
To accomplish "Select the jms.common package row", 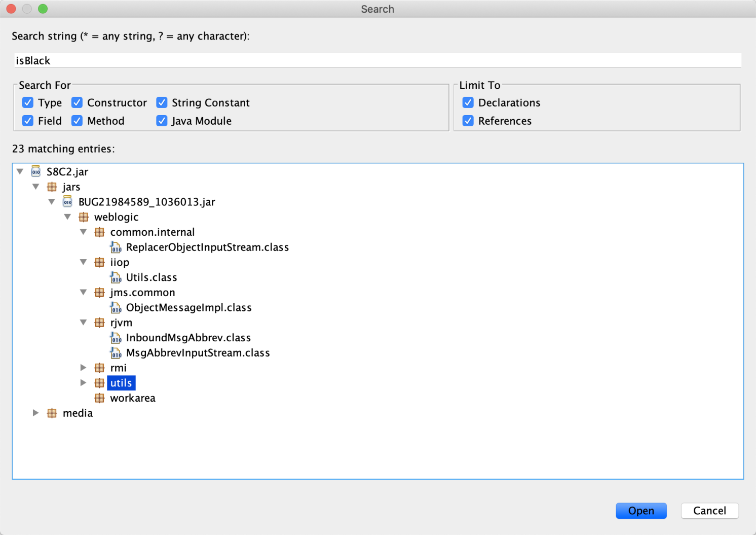I will coord(142,292).
